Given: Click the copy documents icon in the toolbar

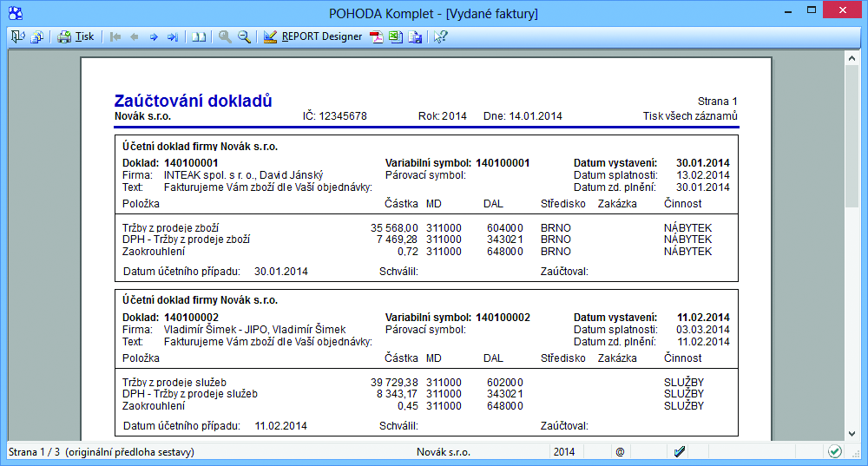Looking at the screenshot, I should pyautogui.click(x=37, y=37).
